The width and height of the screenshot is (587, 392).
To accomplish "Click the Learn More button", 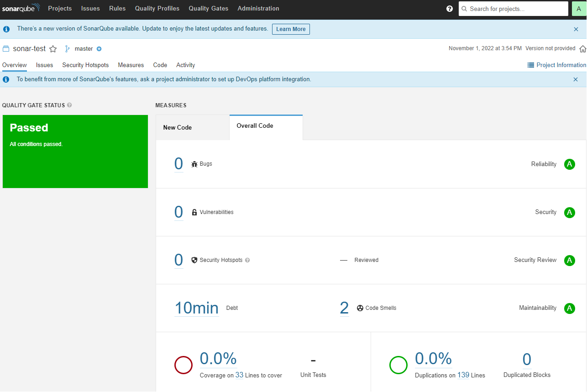I will pos(291,29).
